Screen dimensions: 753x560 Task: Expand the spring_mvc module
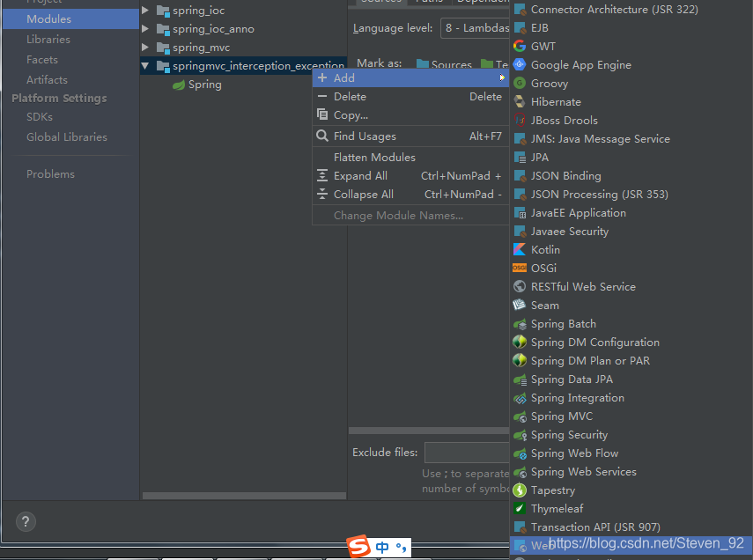click(x=145, y=47)
